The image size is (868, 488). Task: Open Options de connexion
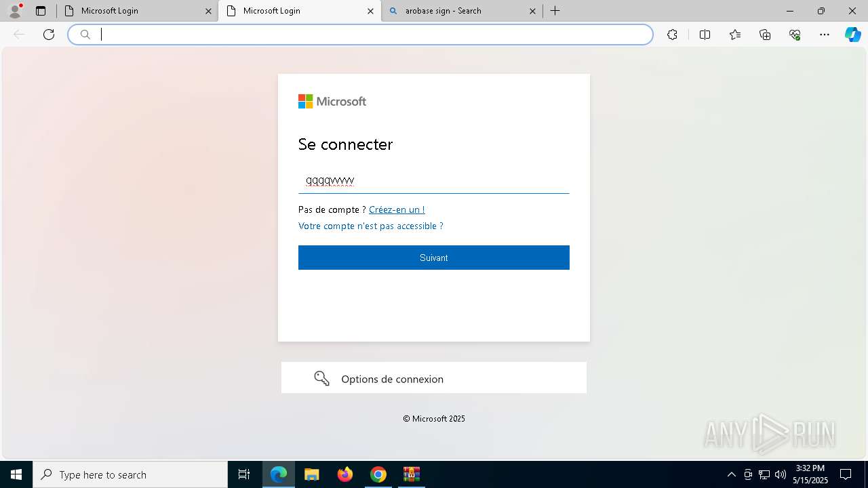point(434,378)
